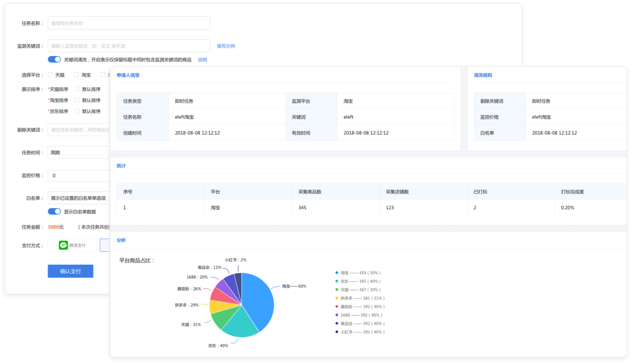632x364 pixels.
Task: Click the teal 京东 legend dot
Action: 337,281
